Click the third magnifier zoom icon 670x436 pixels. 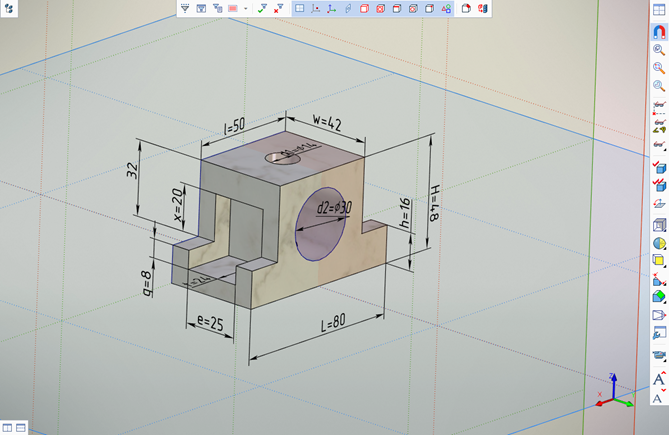pyautogui.click(x=659, y=86)
